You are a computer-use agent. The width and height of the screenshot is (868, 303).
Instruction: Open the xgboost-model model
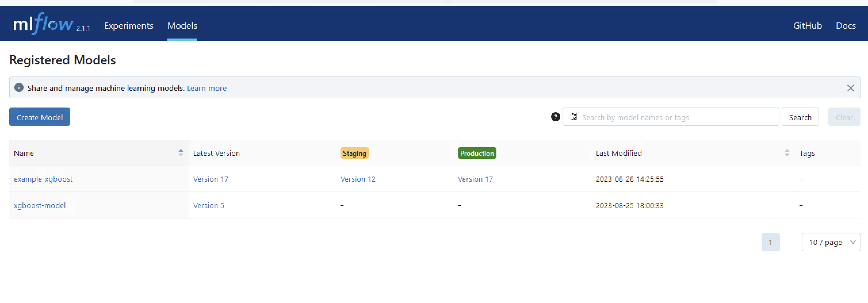click(40, 205)
